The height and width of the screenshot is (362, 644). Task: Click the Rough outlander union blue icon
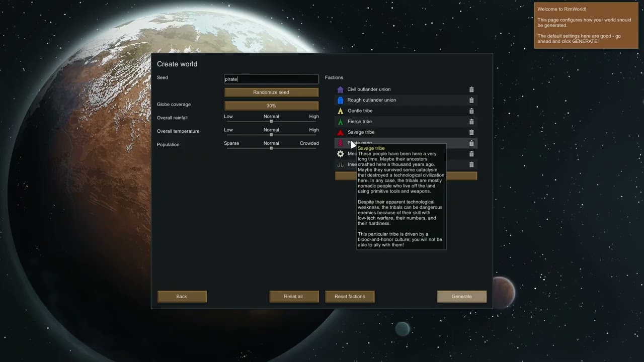[340, 100]
